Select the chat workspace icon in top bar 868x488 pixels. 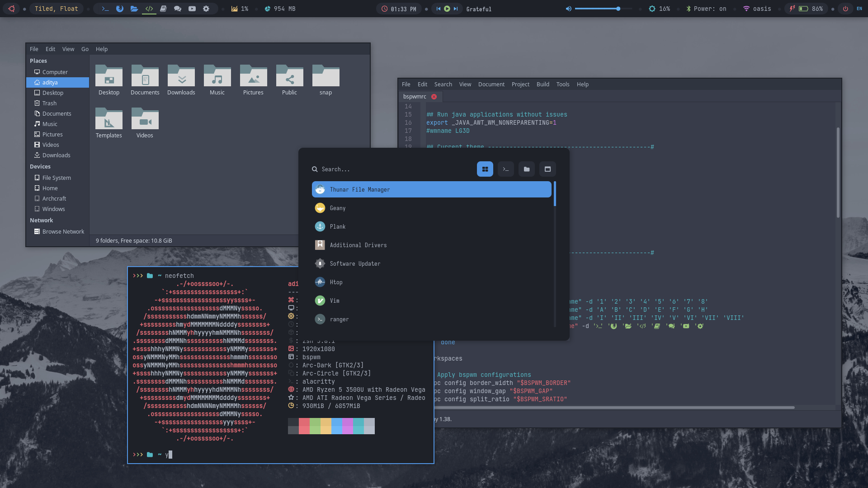pyautogui.click(x=178, y=9)
